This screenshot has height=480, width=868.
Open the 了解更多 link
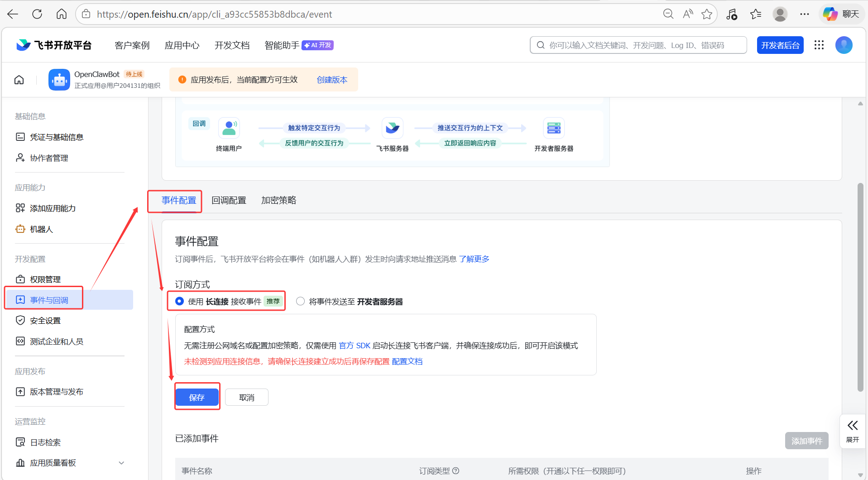point(474,259)
